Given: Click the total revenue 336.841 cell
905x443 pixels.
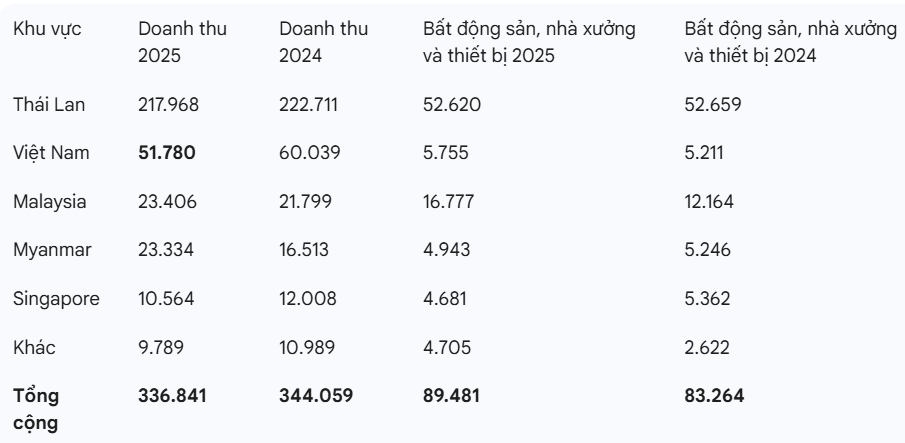Looking at the screenshot, I should pos(172,396).
